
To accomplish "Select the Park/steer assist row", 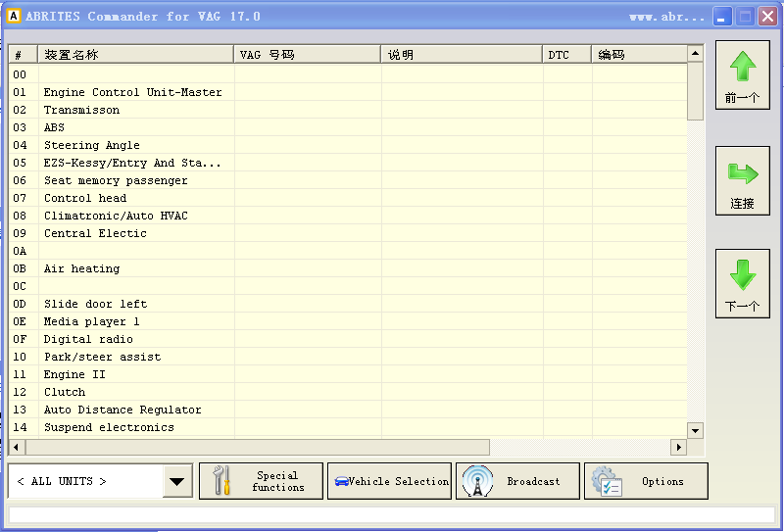I will point(102,357).
